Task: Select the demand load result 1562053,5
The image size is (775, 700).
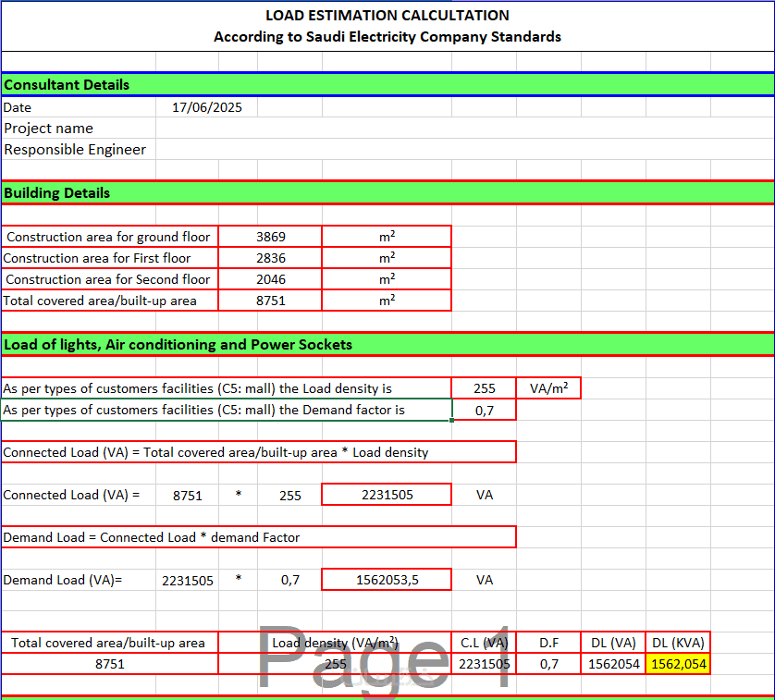Action: 387,580
